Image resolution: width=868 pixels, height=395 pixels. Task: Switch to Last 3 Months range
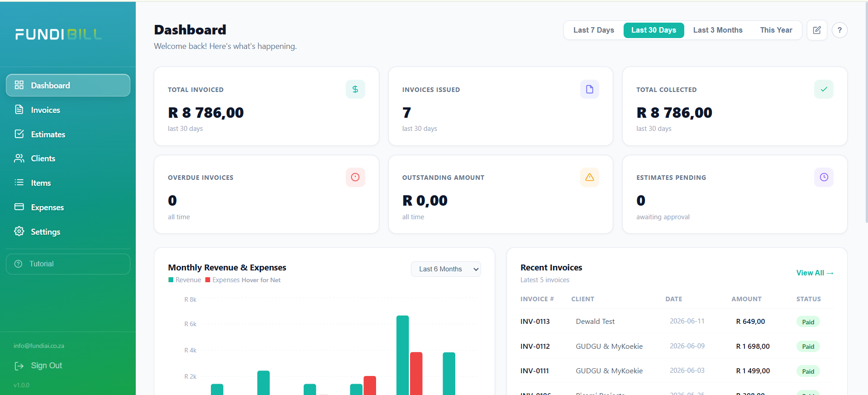pyautogui.click(x=718, y=30)
